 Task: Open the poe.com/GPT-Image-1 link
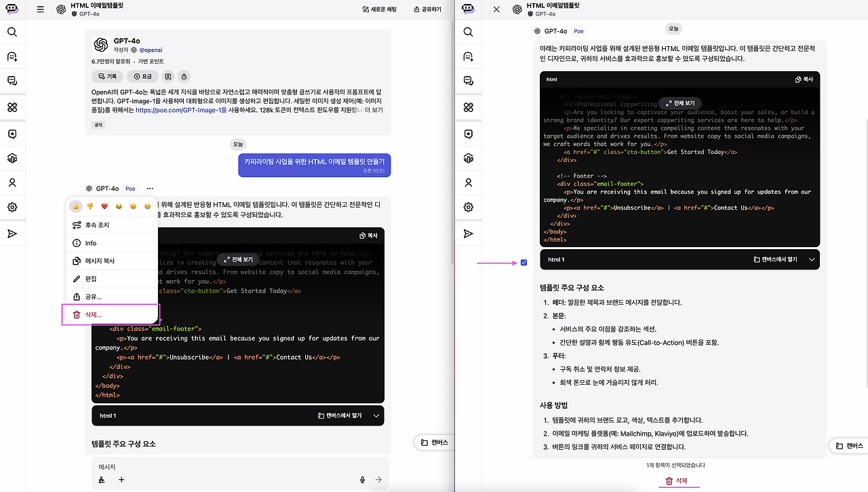click(x=180, y=110)
